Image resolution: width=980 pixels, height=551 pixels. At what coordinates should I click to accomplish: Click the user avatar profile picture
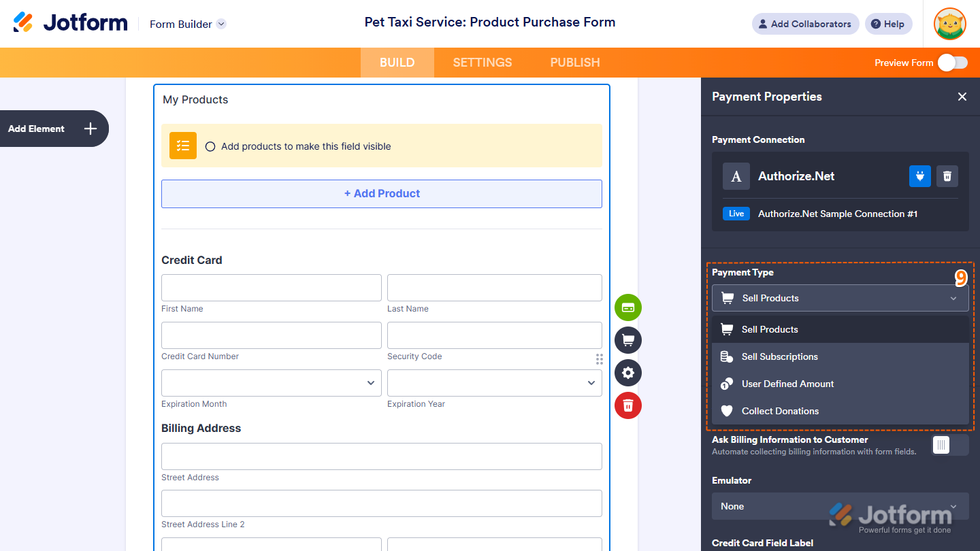(950, 24)
